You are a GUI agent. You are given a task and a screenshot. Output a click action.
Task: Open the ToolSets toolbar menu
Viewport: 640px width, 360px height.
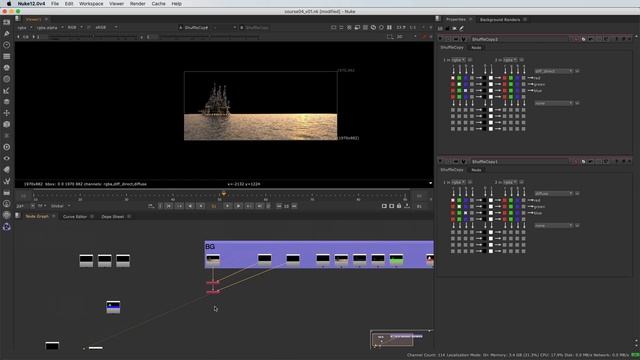pyautogui.click(x=7, y=181)
